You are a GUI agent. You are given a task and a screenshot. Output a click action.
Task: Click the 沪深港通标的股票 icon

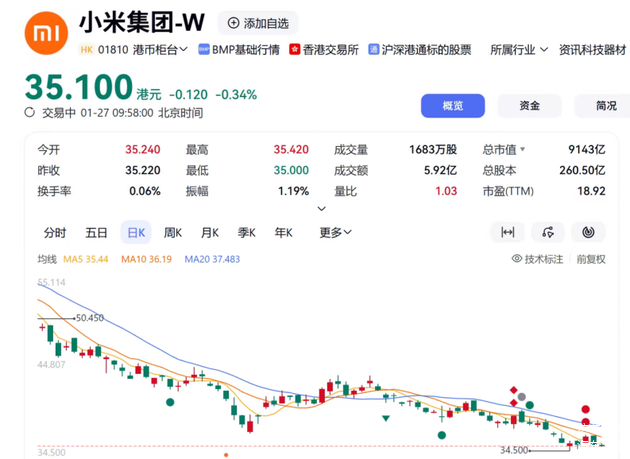374,49
